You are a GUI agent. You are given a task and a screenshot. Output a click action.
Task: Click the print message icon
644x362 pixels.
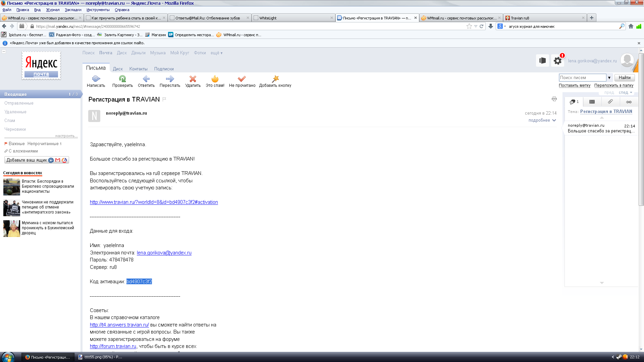[x=554, y=99]
